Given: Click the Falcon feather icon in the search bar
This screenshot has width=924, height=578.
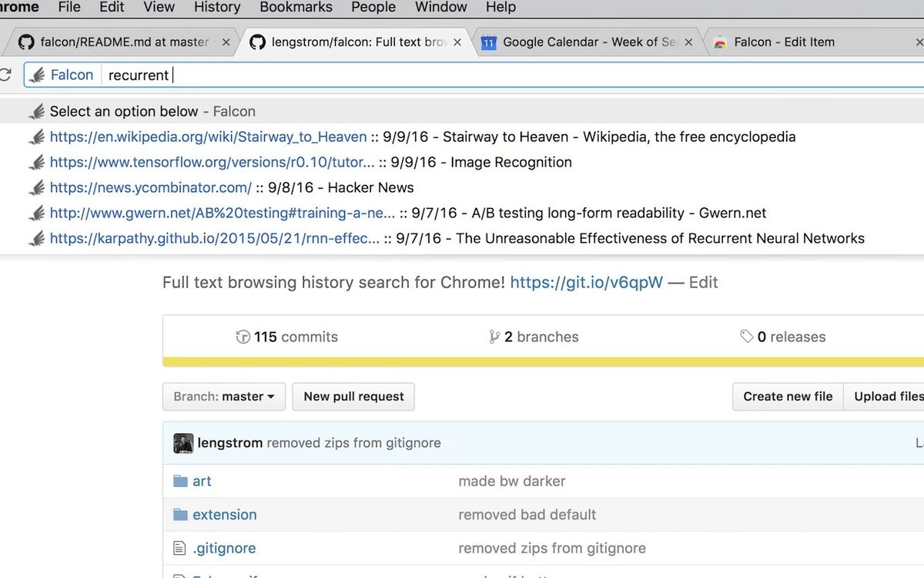Looking at the screenshot, I should tap(35, 74).
